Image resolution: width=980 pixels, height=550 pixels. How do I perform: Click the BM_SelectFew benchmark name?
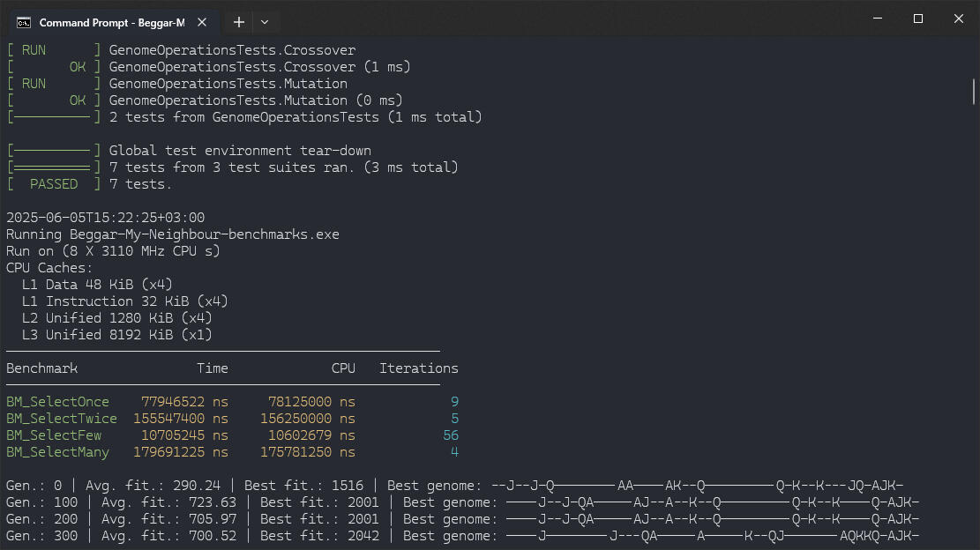[54, 435]
